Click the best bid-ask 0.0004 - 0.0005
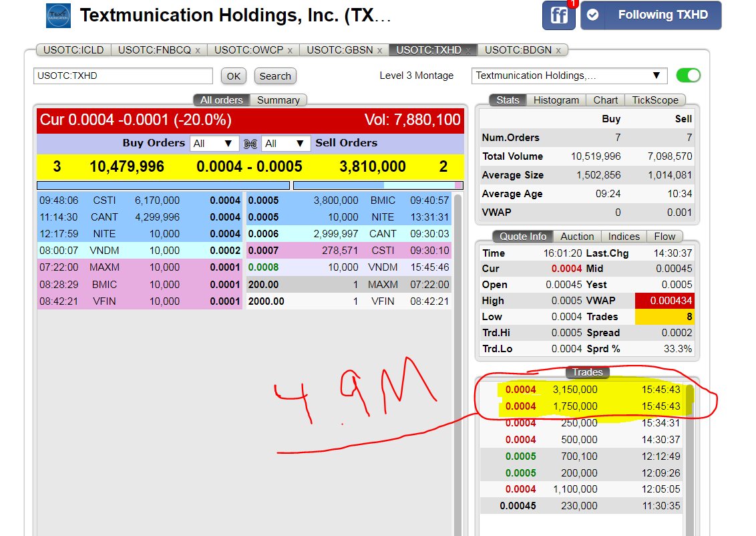This screenshot has height=536, width=756. click(249, 166)
